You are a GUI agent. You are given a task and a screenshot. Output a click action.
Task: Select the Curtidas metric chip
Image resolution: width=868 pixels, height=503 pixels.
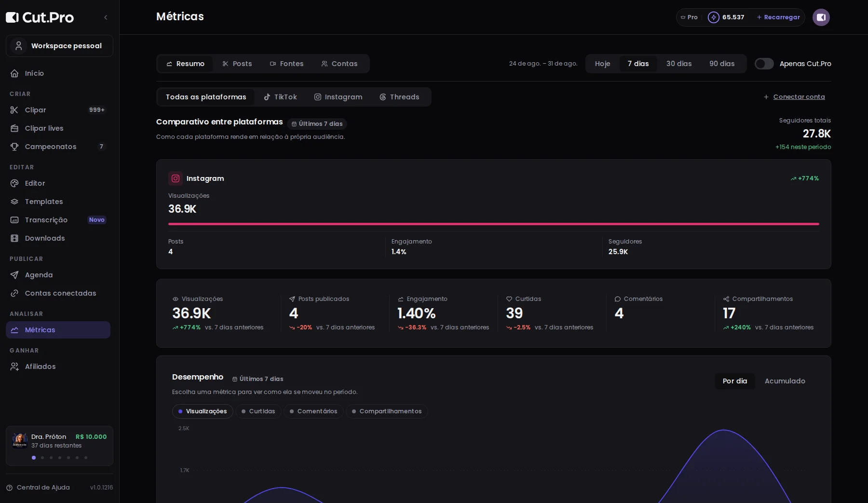[258, 411]
